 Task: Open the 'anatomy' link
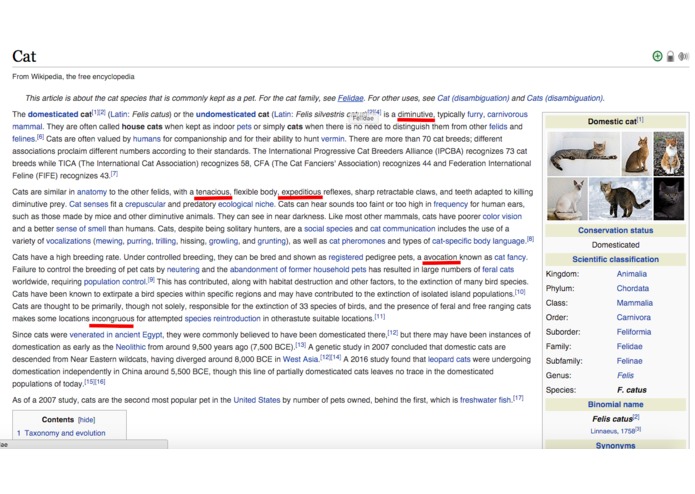(92, 192)
